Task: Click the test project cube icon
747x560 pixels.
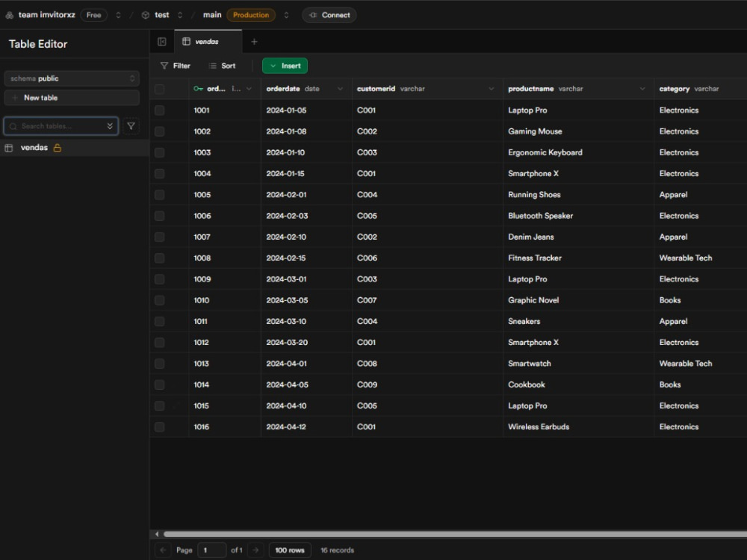Action: click(x=146, y=15)
